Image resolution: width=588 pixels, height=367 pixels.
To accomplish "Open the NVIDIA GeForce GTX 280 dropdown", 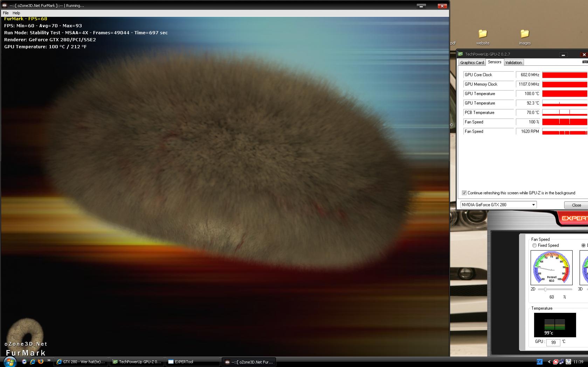I will point(498,205).
